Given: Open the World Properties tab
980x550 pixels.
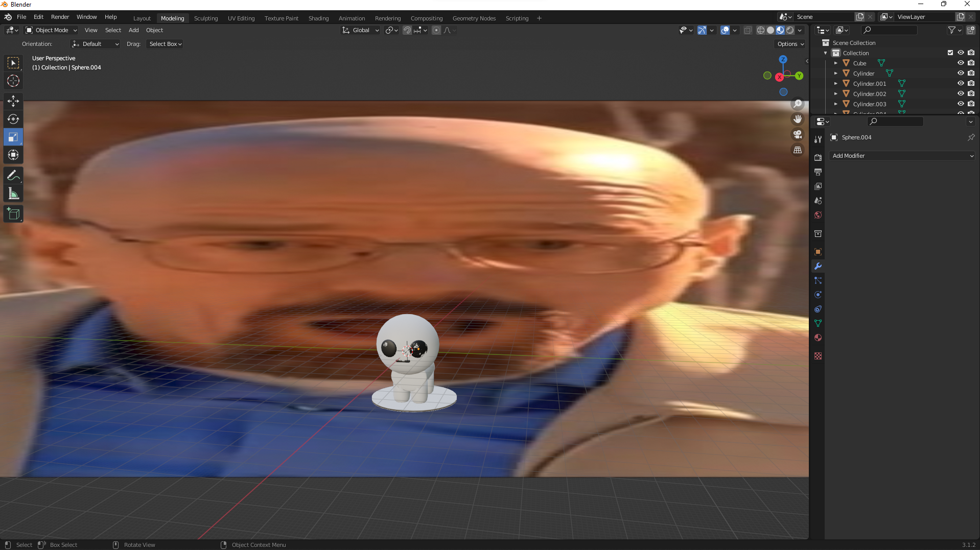Looking at the screenshot, I should click(x=818, y=215).
